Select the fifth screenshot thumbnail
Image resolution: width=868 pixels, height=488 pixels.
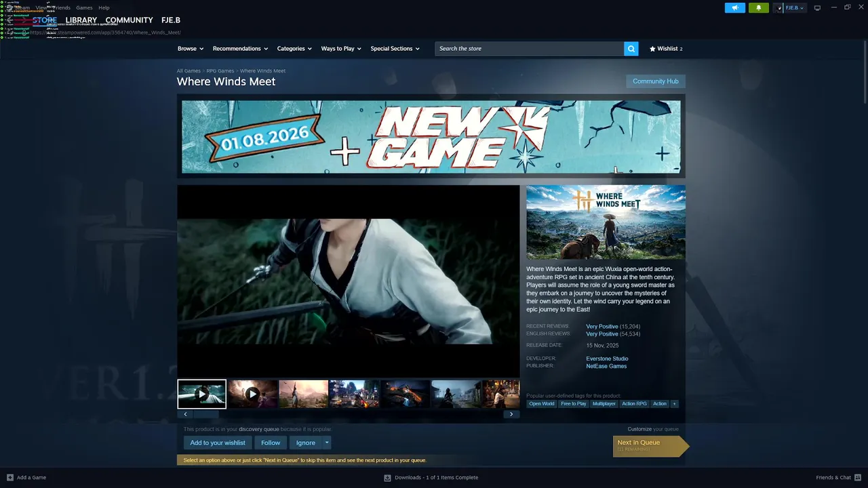(405, 394)
